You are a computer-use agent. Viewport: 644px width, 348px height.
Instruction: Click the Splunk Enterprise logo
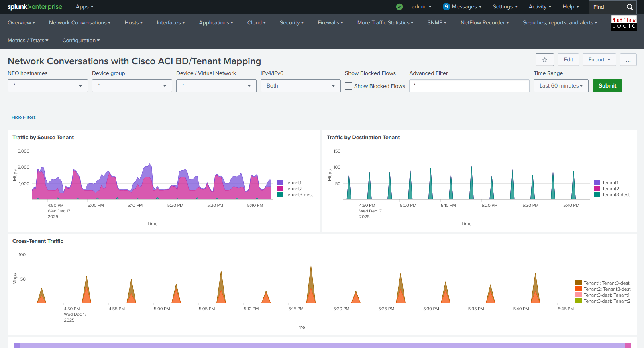coord(35,7)
